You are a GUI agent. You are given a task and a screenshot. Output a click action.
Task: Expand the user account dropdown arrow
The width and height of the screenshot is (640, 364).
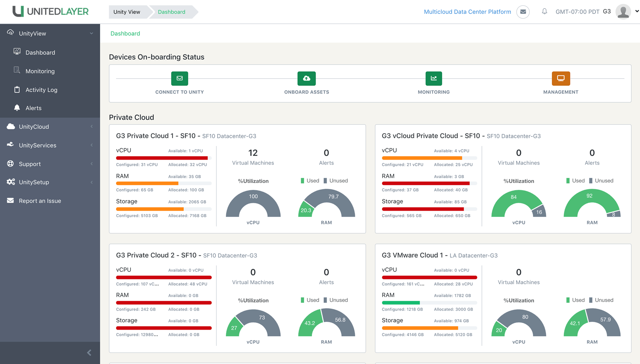[x=637, y=11]
